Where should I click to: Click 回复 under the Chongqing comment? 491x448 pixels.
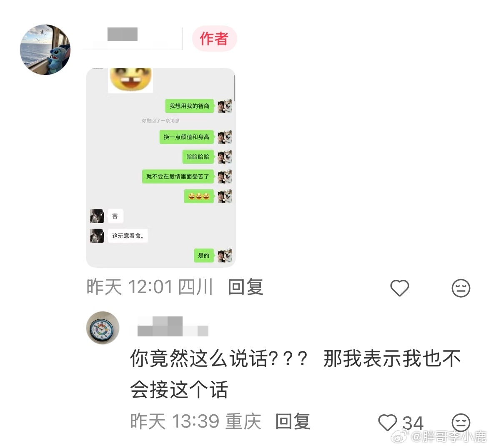[293, 421]
